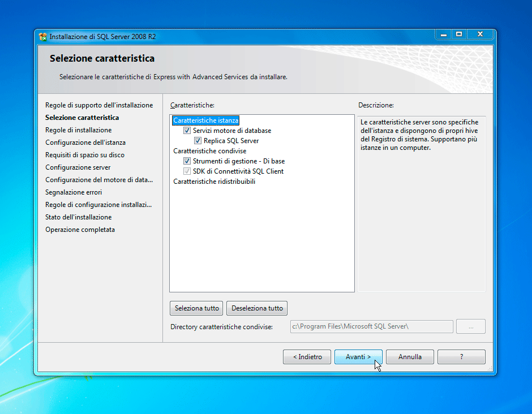Viewport: 532px width, 414px height.
Task: Select Caratteristiche condivise tree node
Action: (x=209, y=151)
